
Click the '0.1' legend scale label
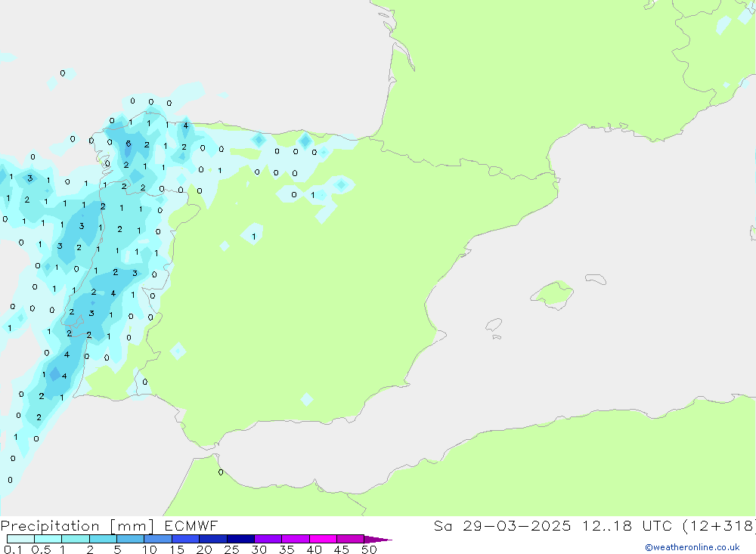tap(13, 549)
